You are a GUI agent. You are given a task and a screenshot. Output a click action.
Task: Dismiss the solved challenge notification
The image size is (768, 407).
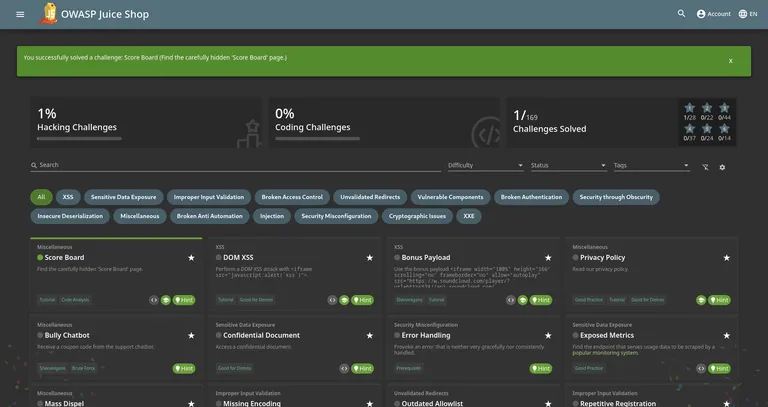click(x=730, y=61)
